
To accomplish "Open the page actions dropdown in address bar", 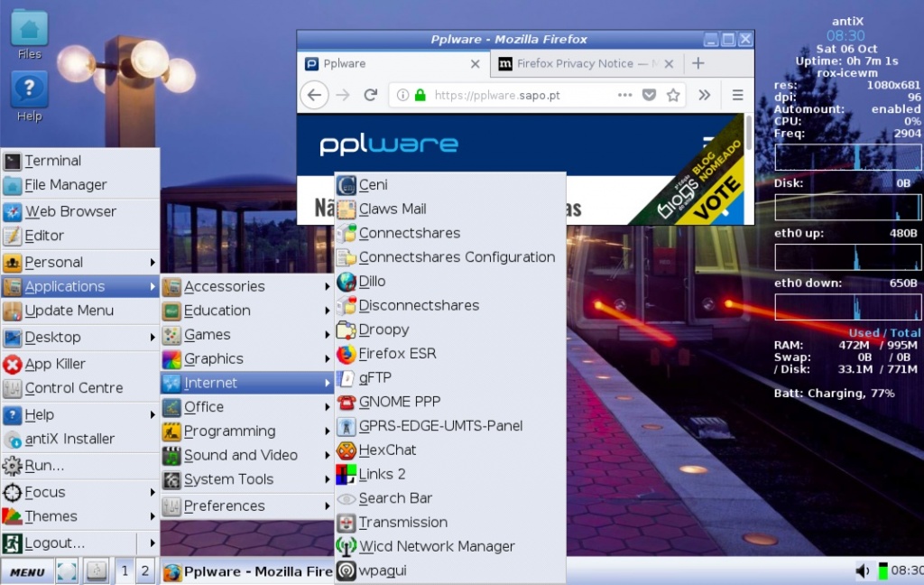I will click(626, 94).
